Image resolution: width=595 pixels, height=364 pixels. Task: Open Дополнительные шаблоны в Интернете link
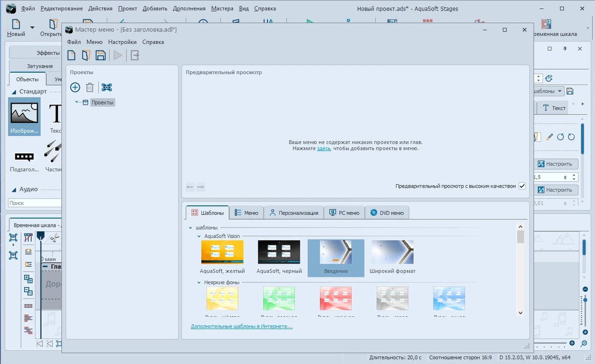tap(242, 326)
